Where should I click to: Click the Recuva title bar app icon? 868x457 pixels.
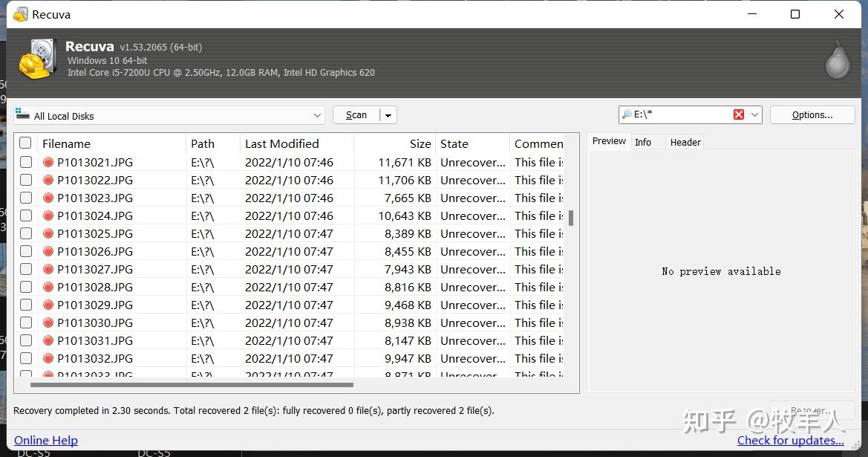[x=21, y=14]
